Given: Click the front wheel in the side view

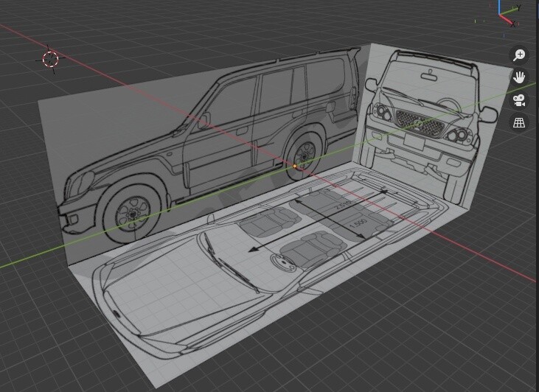Looking at the screenshot, I should pyautogui.click(x=133, y=214).
